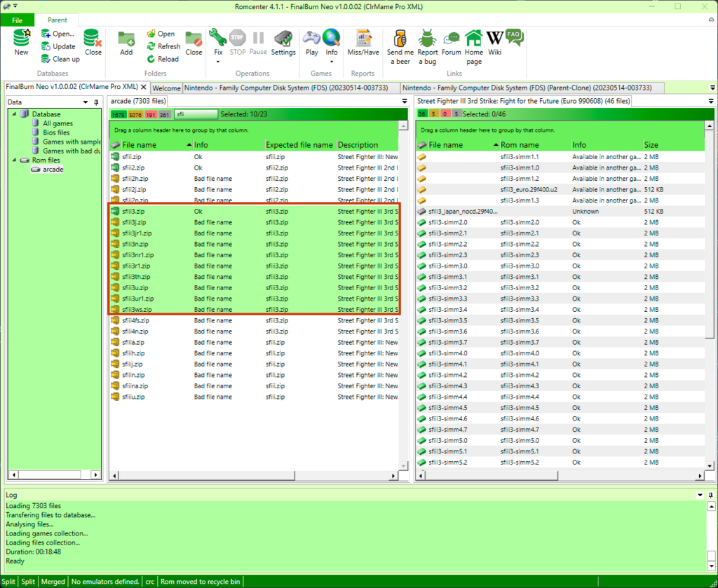
Task: Sort by Expected file name column
Action: [299, 145]
